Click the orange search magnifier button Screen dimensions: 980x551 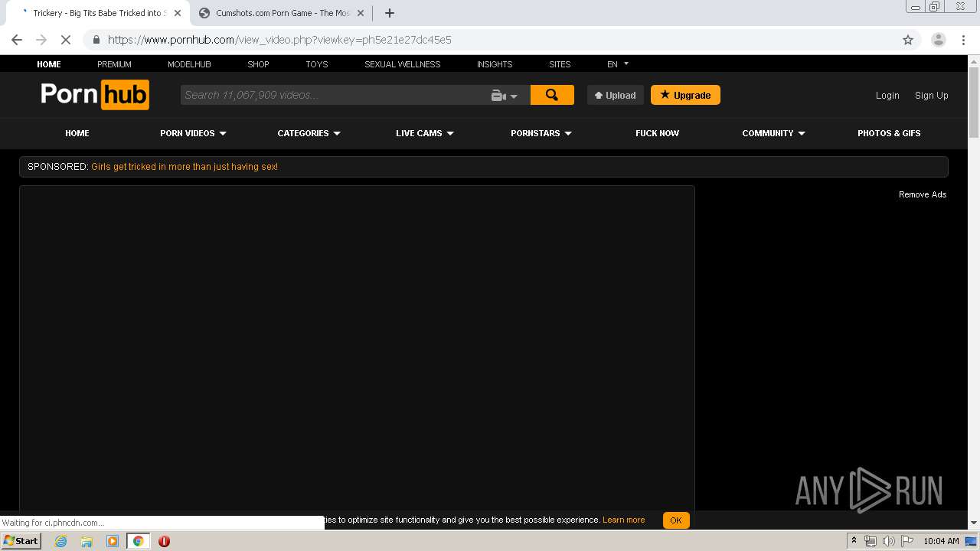point(552,95)
